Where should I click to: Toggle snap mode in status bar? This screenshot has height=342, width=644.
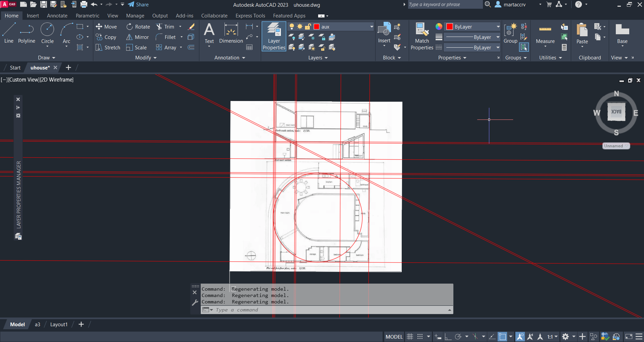[420, 337]
